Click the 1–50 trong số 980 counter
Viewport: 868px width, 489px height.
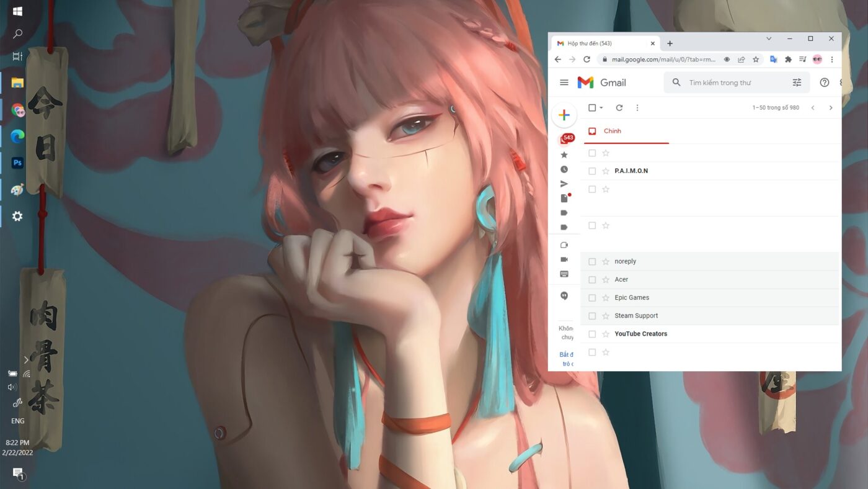click(776, 108)
